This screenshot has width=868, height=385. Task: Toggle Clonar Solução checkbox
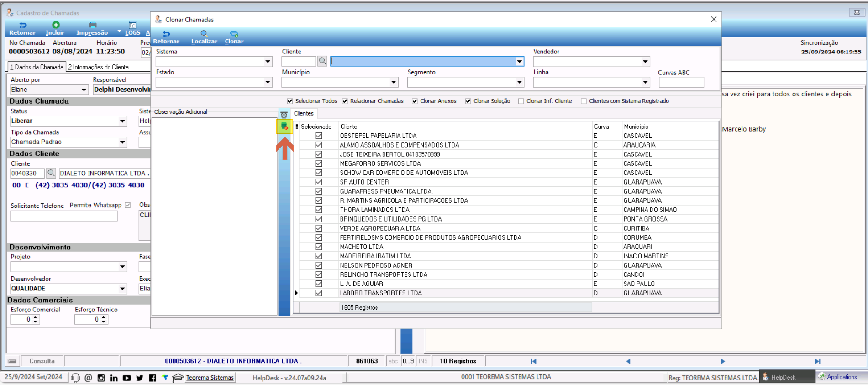click(468, 101)
